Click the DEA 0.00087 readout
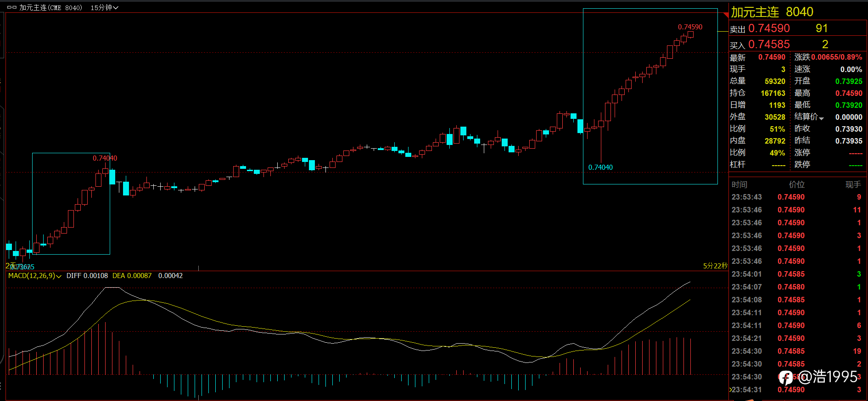868x401 pixels. point(132,276)
